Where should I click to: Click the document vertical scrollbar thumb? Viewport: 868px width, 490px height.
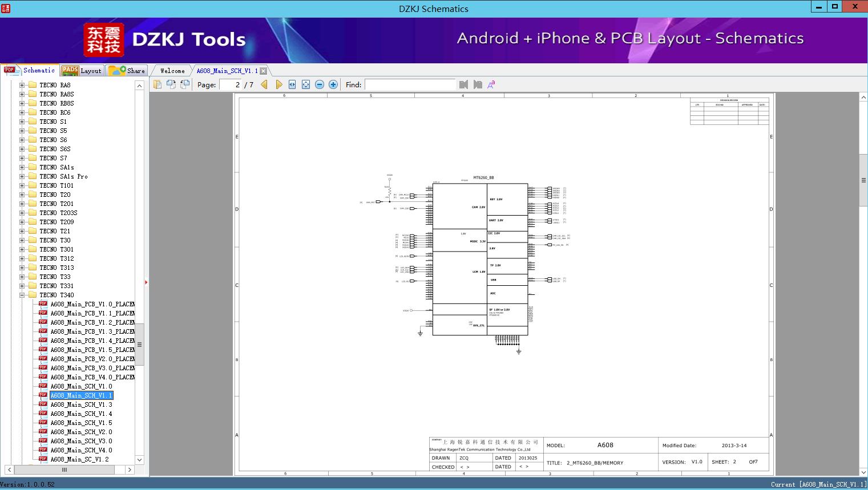pos(863,180)
